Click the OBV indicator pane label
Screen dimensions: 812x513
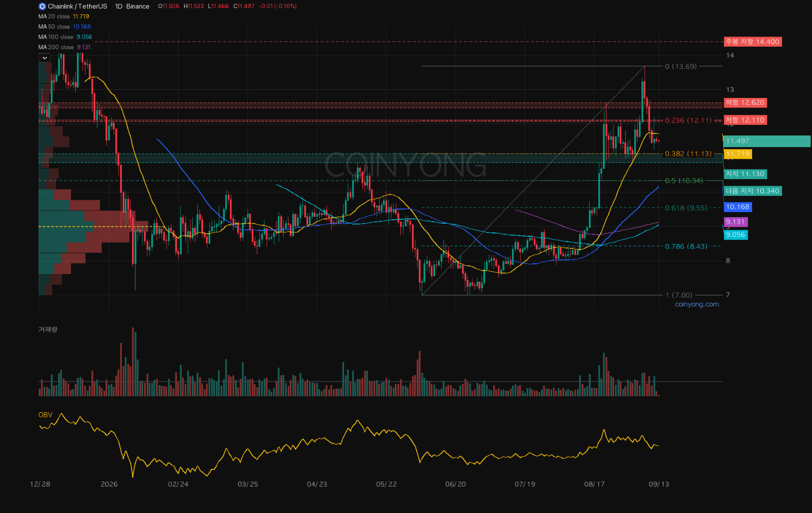tap(45, 415)
